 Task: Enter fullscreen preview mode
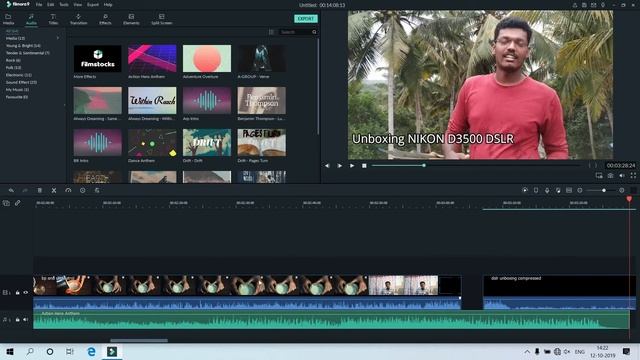tap(633, 176)
